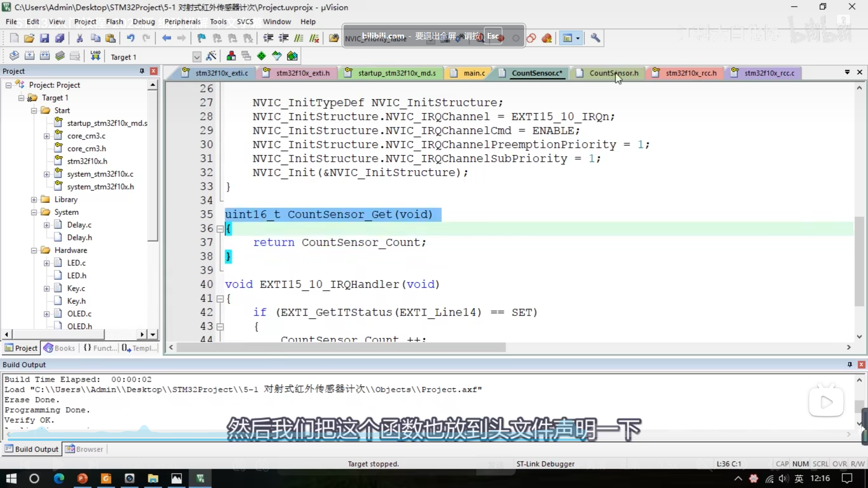Open the Target 1 dropdown
This screenshot has height=488, width=868.
click(x=197, y=57)
